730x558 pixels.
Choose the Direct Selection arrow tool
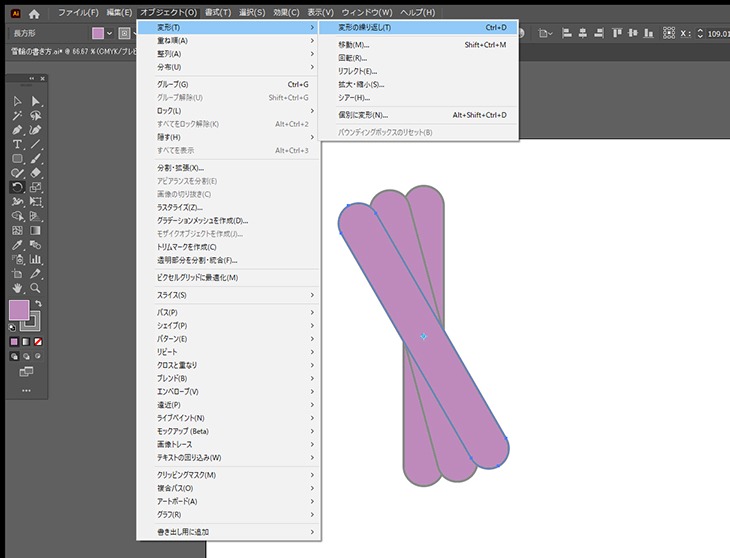click(36, 101)
